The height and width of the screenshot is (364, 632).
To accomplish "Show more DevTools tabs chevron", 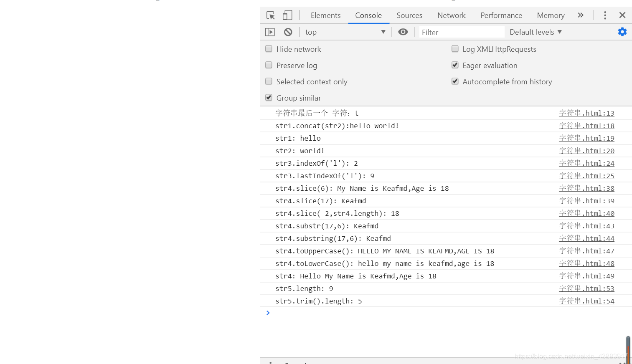I will (x=581, y=15).
